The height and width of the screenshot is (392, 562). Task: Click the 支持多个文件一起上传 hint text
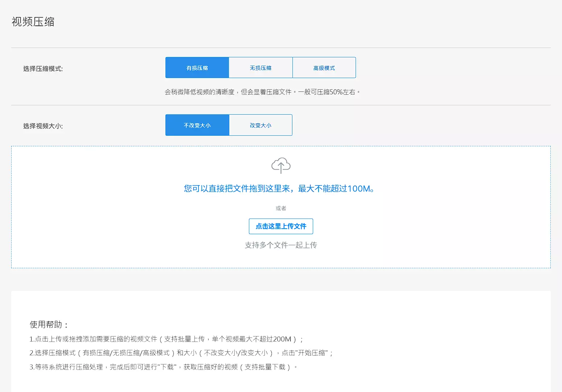281,245
